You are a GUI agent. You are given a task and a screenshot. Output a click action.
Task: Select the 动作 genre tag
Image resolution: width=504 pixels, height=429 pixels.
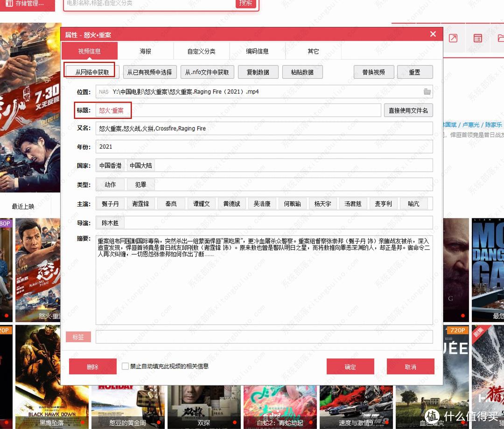point(110,185)
